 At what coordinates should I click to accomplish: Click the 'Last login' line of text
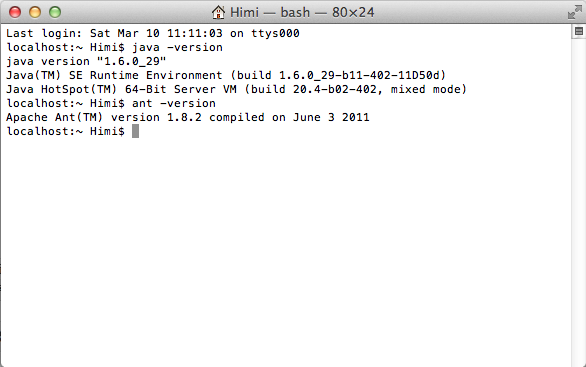(153, 33)
